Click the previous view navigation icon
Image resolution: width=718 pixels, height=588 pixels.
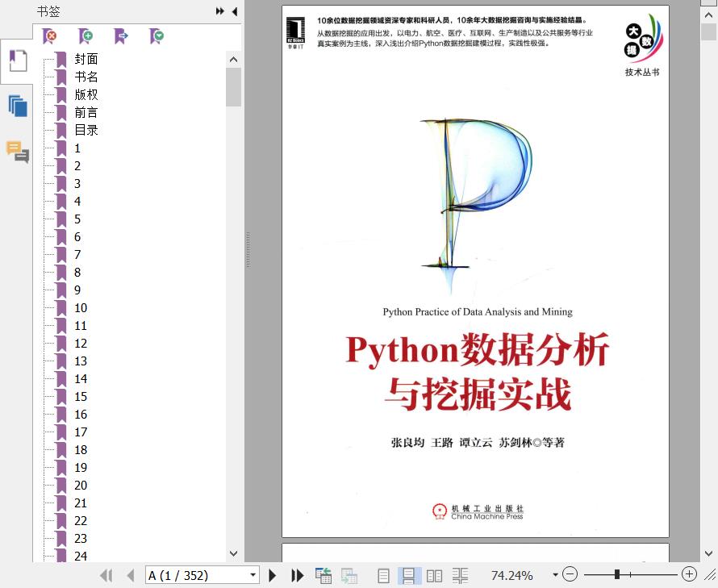(x=324, y=575)
